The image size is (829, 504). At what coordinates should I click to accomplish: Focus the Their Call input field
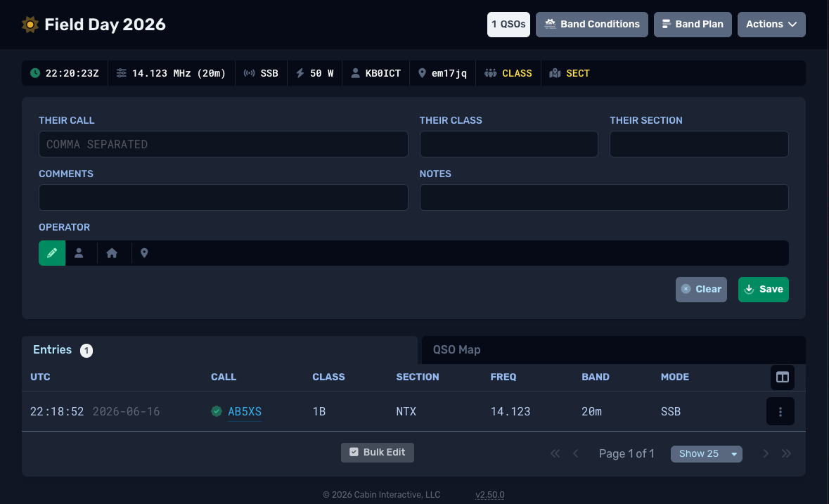click(223, 144)
